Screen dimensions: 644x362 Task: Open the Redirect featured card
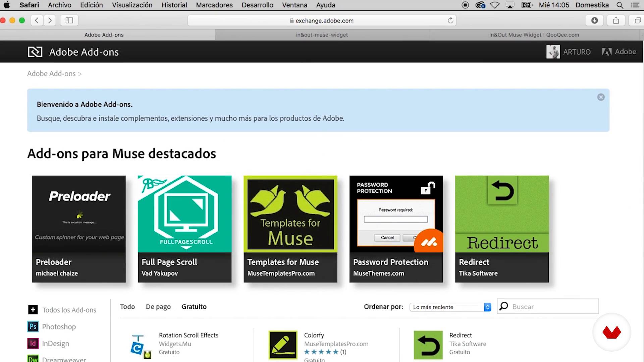[x=502, y=229]
